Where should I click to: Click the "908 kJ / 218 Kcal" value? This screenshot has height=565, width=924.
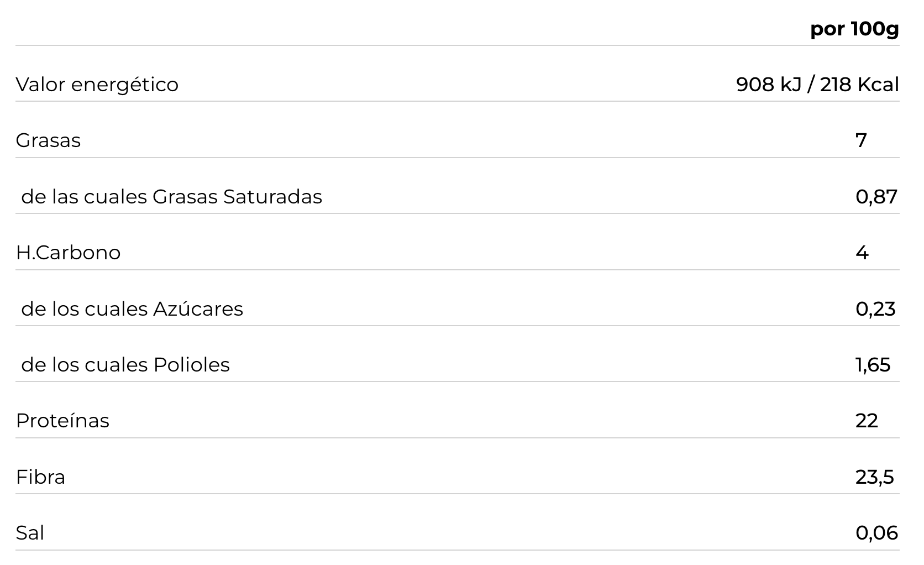pos(817,85)
